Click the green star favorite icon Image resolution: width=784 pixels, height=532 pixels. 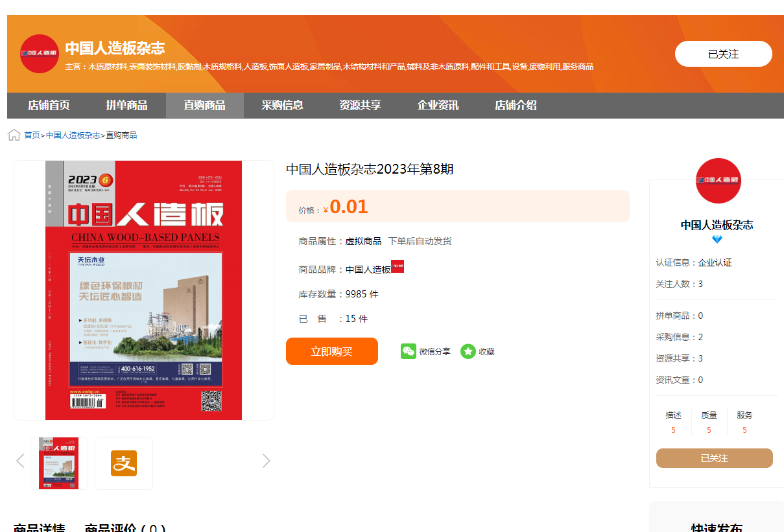[x=468, y=351]
